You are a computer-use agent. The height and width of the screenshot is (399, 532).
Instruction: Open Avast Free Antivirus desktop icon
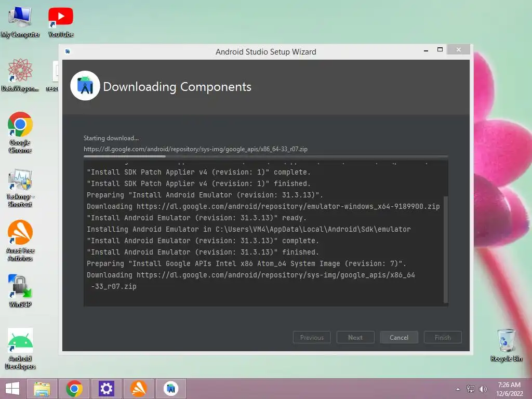[20, 241]
